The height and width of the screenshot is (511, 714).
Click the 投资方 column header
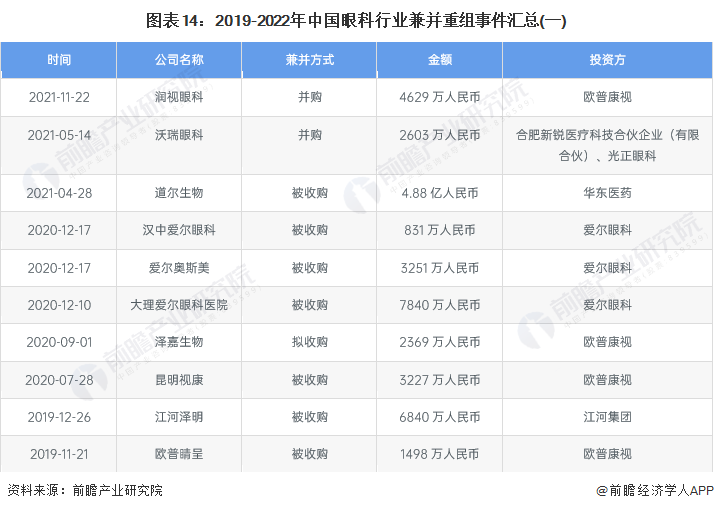point(607,60)
